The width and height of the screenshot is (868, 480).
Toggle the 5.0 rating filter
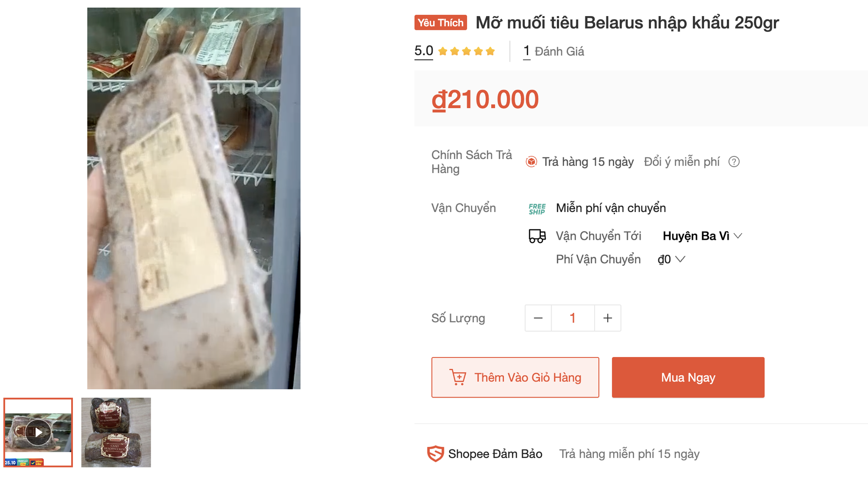pos(424,50)
